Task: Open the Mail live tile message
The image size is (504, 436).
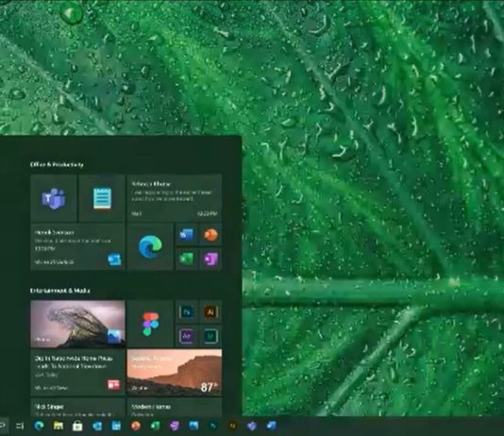Action: pos(175,198)
